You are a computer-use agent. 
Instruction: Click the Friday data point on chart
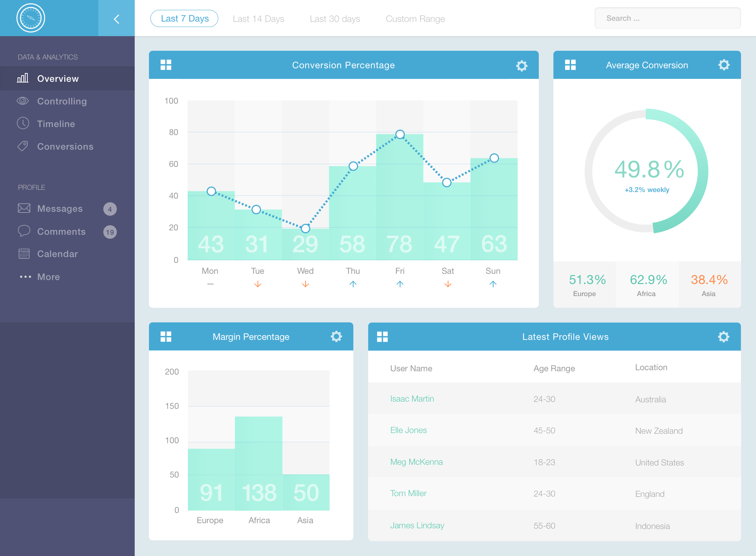pos(400,134)
